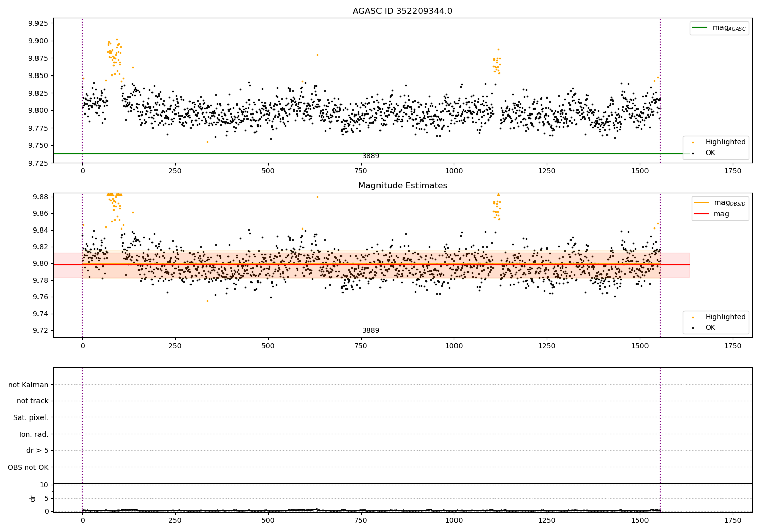Click the '9.84' y-tick of Magnitude Estimates plot

pos(40,230)
